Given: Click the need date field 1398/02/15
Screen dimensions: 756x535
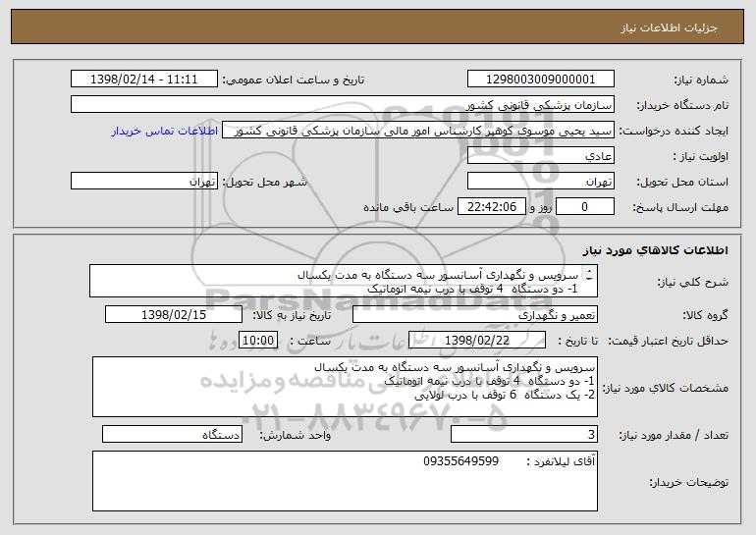Looking at the screenshot, I should click(x=174, y=315).
